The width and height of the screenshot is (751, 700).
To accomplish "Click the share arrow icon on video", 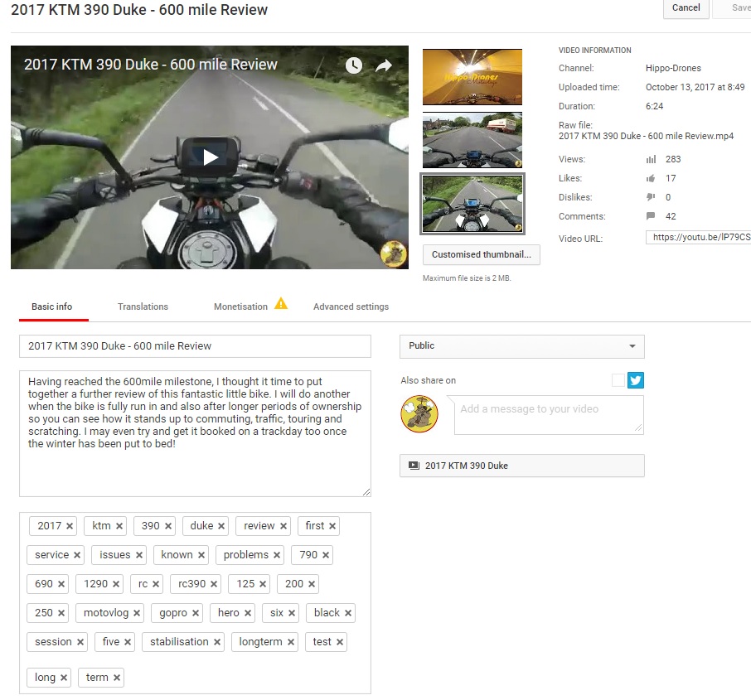I will point(384,65).
